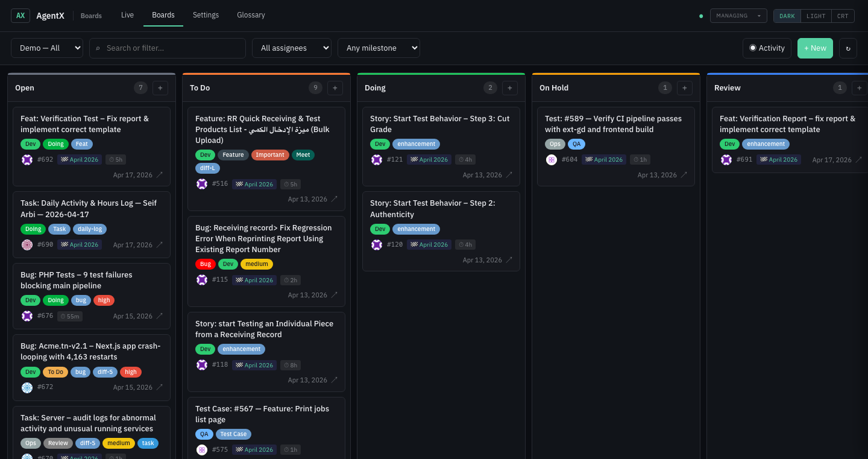The height and width of the screenshot is (459, 868).
Task: Click assignee avatar on card #692
Action: (x=27, y=160)
